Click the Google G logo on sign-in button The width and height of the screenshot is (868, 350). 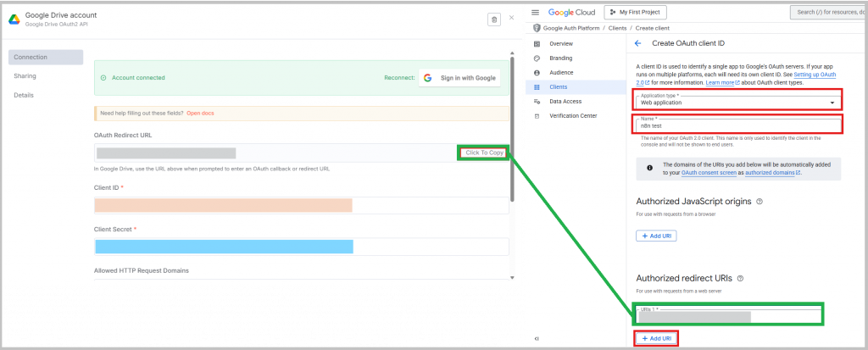(x=427, y=78)
